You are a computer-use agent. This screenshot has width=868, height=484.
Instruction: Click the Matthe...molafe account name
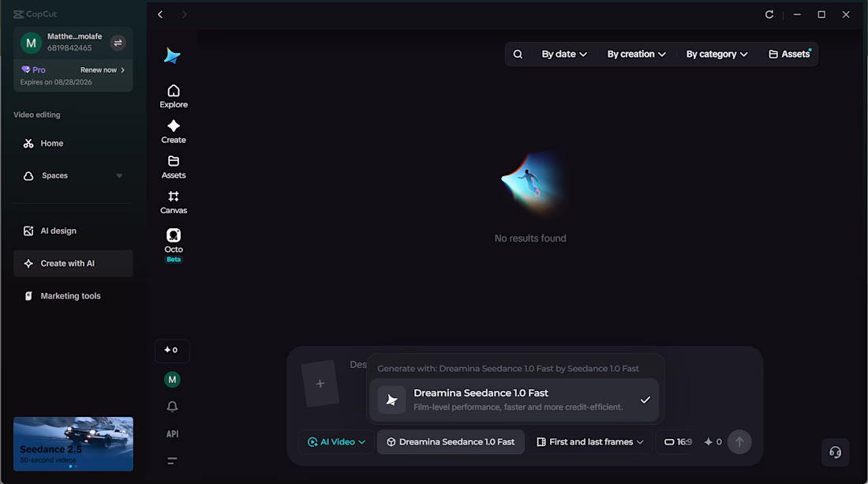(74, 36)
